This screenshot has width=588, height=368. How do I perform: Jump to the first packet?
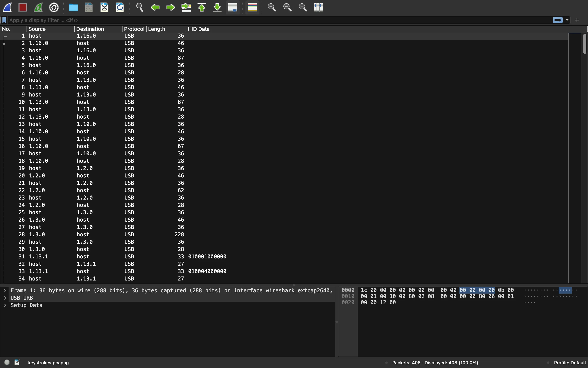pyautogui.click(x=202, y=8)
